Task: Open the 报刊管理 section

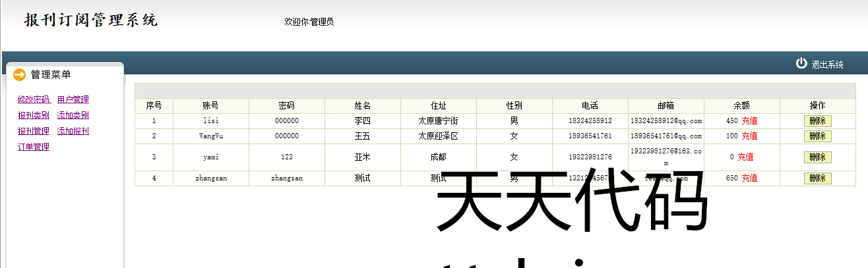Action: pyautogui.click(x=34, y=131)
